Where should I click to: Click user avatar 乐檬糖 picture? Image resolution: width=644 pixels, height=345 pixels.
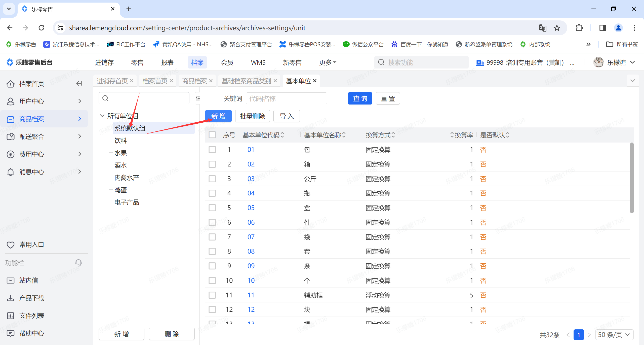(598, 62)
